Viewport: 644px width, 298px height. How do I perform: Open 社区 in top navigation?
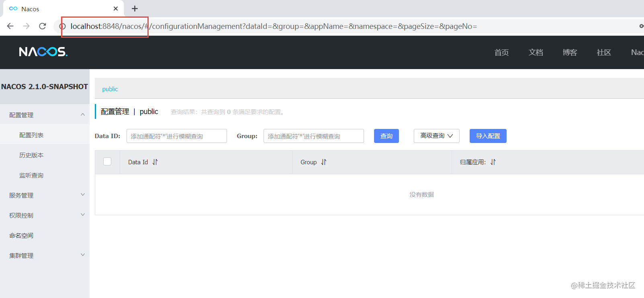(x=604, y=53)
